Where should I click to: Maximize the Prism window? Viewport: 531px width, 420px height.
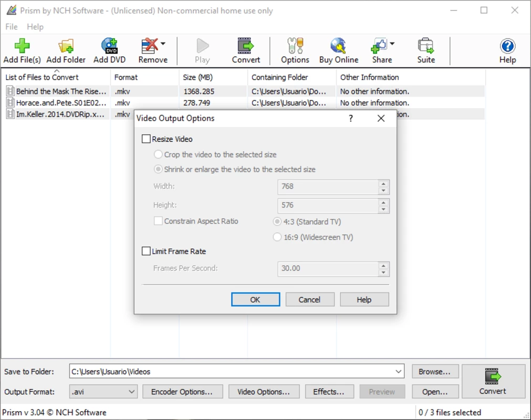484,10
